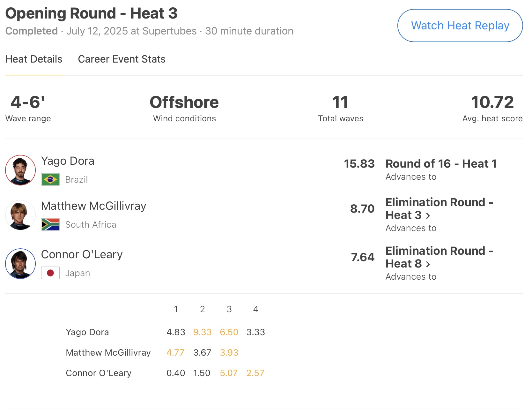Screen dimensions: 532x415
Task: Open the Round of 16 - Heat 1 link
Action: (x=441, y=164)
